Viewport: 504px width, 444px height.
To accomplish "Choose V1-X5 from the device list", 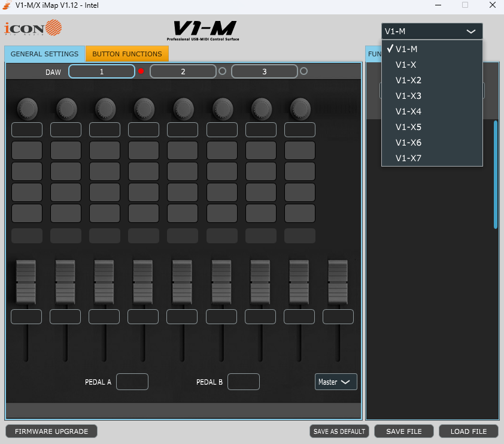I will coord(432,127).
